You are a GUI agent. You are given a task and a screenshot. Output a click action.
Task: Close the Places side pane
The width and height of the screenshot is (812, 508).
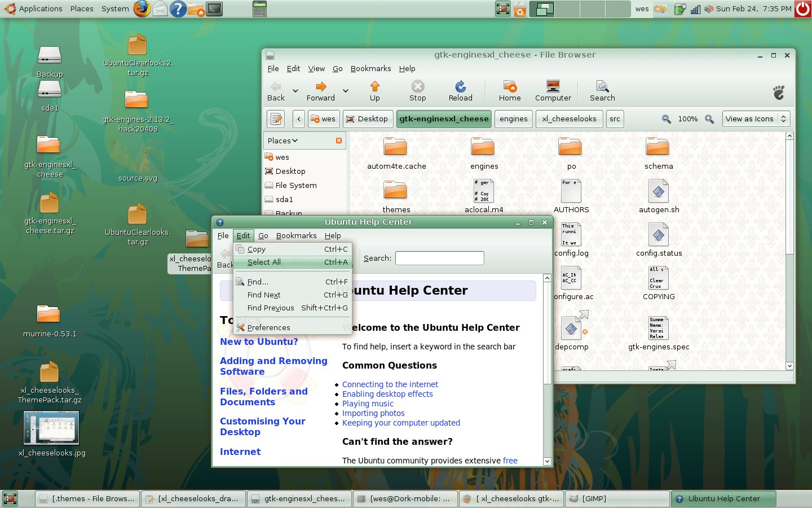(x=339, y=141)
